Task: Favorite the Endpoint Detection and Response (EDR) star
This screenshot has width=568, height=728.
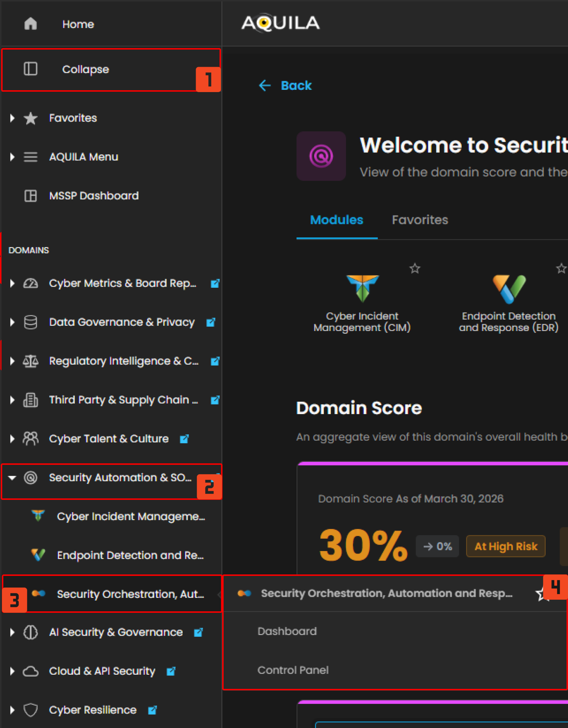Action: 561,268
